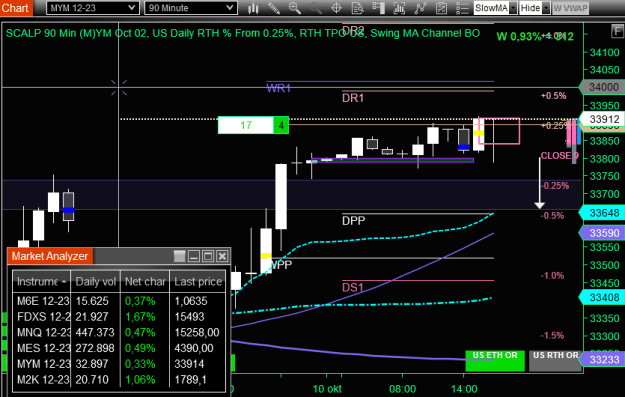
Task: Click the Market Analyzer title tab
Action: point(50,256)
